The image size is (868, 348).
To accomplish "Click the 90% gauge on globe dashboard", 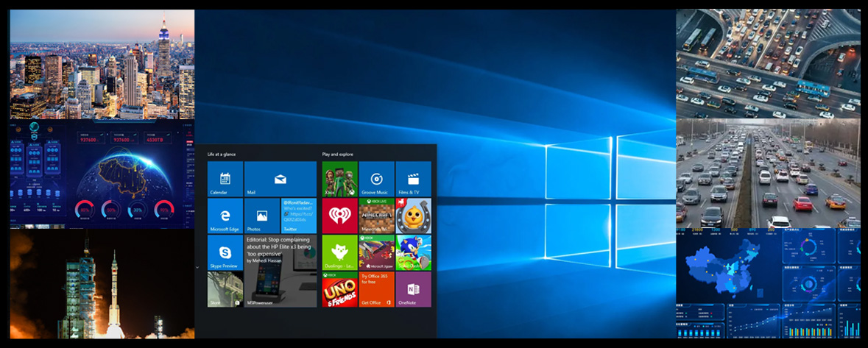I will 164,210.
